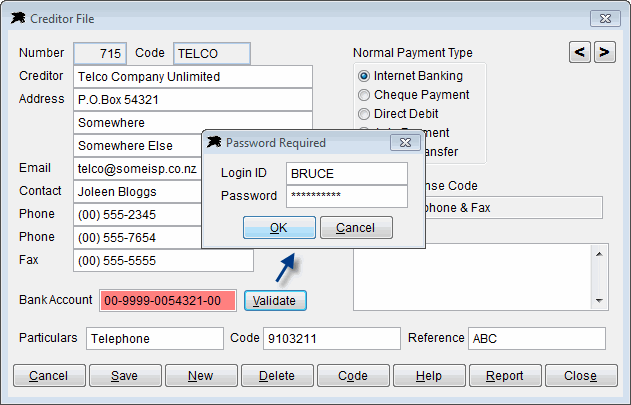The width and height of the screenshot is (631, 405).
Task: Edit the Fax number field
Action: pyautogui.click(x=163, y=260)
